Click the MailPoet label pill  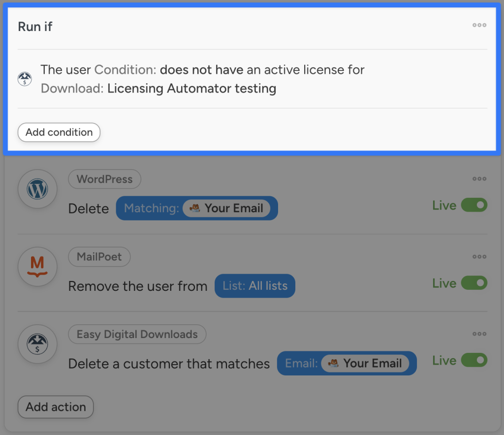[x=99, y=257]
